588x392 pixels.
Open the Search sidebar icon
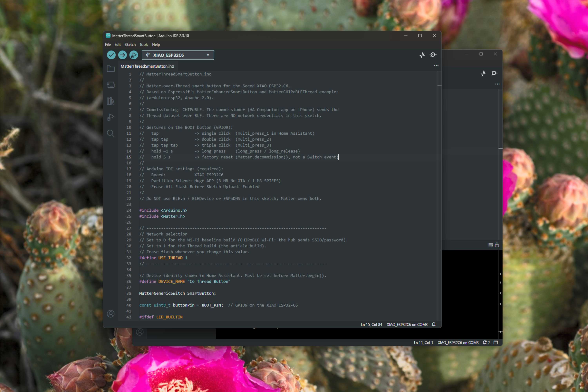[111, 133]
